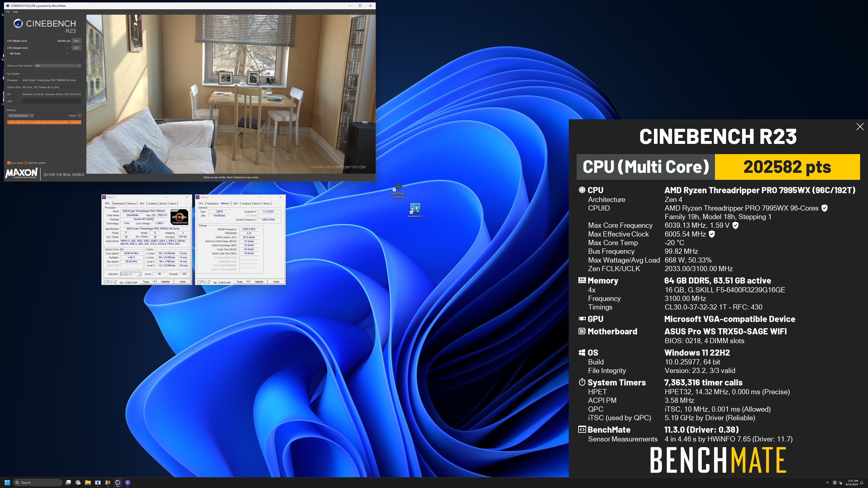Close the BenchMate result panel with the X

tap(860, 127)
